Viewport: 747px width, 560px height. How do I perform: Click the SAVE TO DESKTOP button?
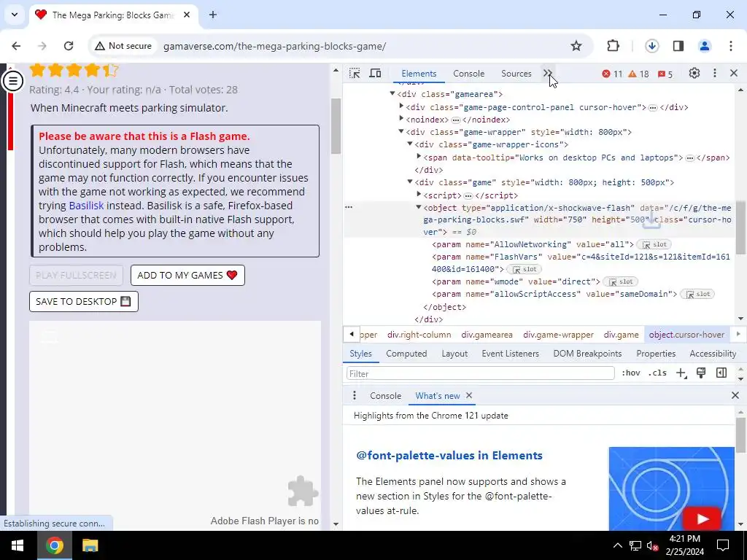tap(84, 301)
